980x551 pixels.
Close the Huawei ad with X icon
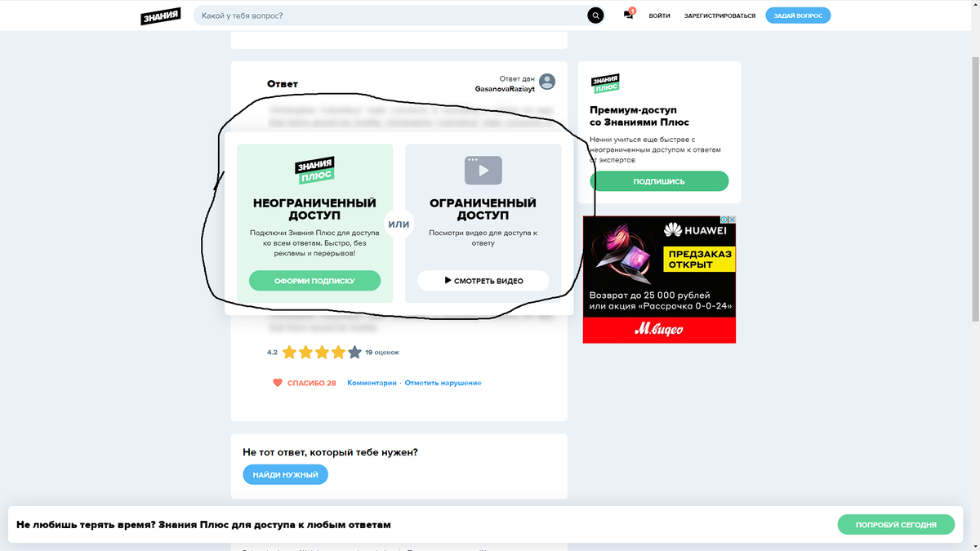coord(733,220)
